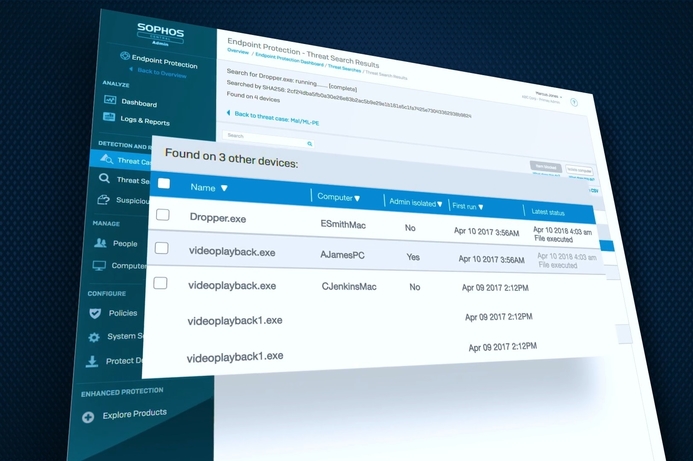Click the Threat Searches breadcrumb link
Screen dimensions: 693x461
click(x=344, y=68)
